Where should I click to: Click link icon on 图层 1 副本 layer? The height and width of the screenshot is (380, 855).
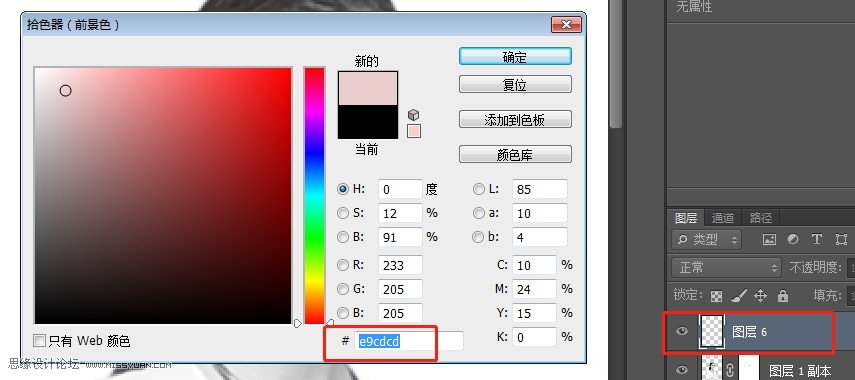point(729,371)
